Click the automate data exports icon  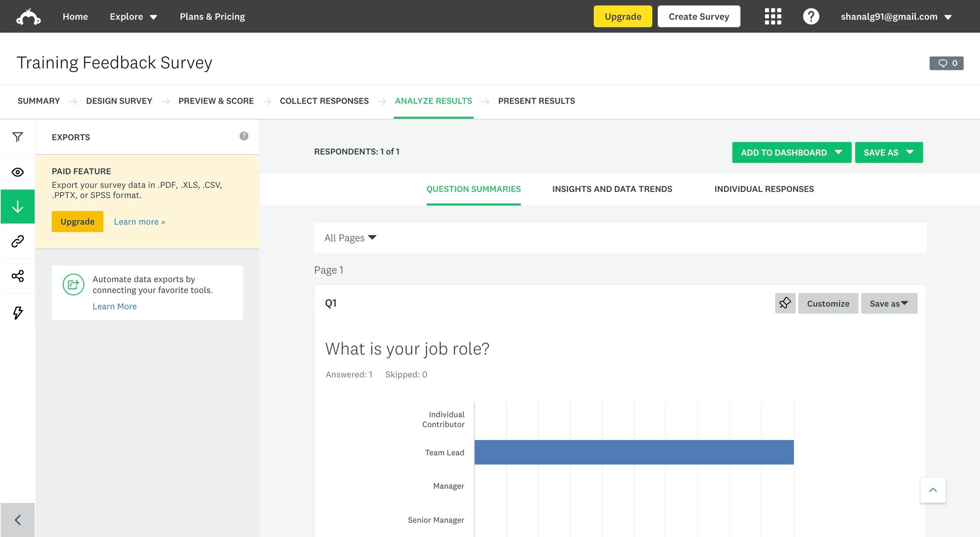pos(73,284)
